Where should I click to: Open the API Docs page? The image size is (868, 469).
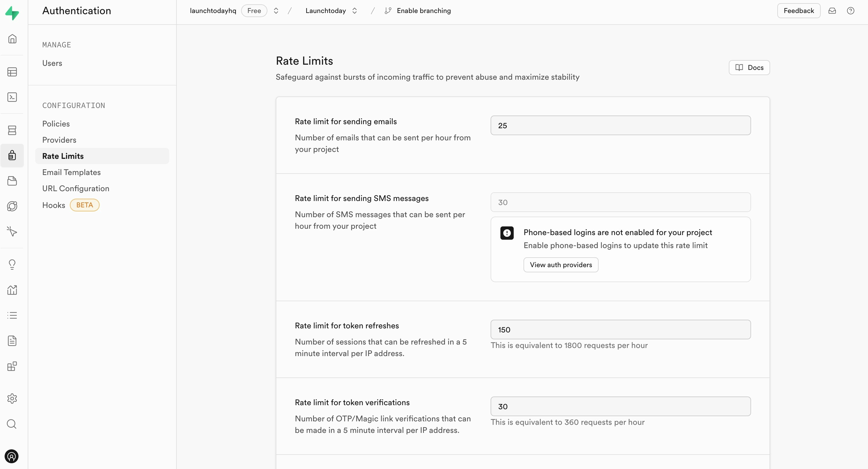coord(12,341)
